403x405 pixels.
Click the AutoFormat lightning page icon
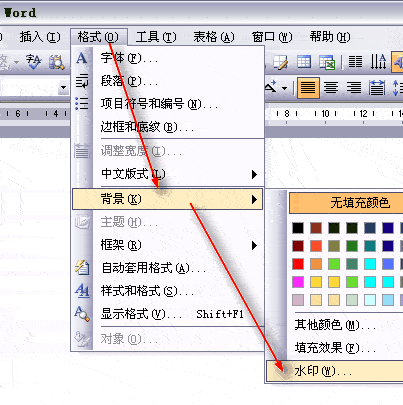point(82,267)
